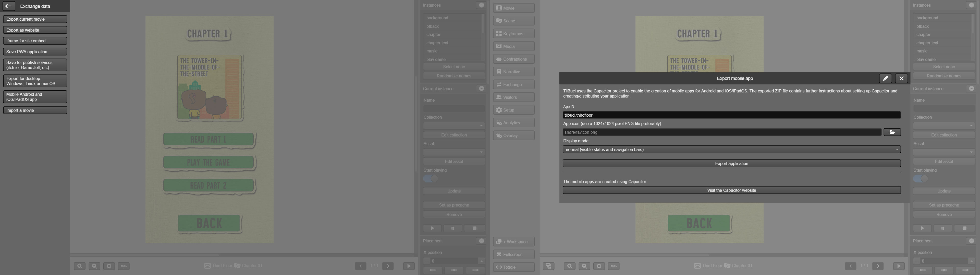Image resolution: width=980 pixels, height=275 pixels.
Task: Enable Fullscreen from the center sidebar
Action: 513,254
